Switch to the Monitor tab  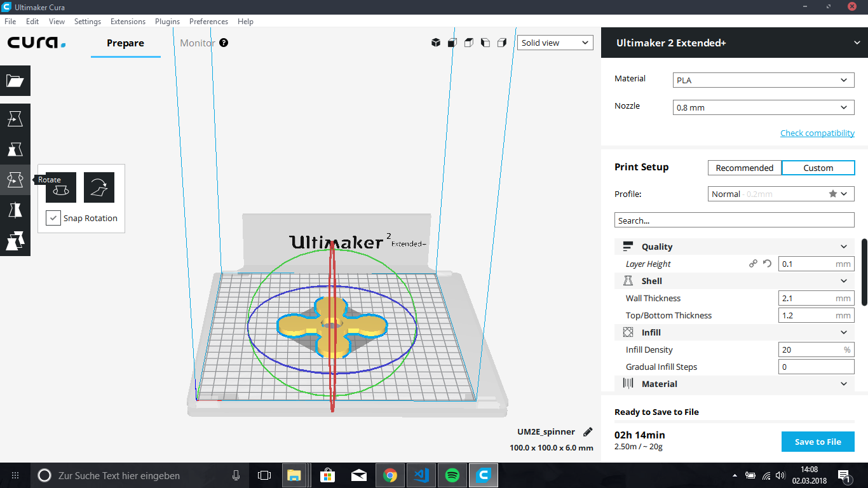coord(197,43)
